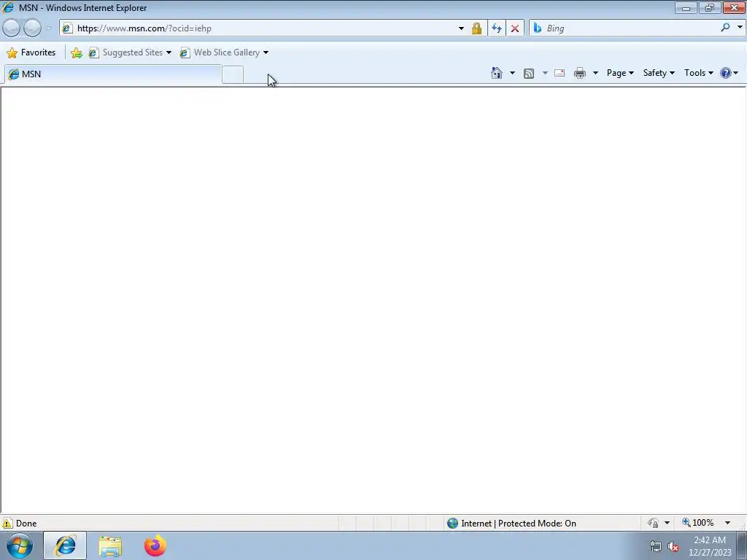Expand Web Slice Gallery dropdown arrow
747x560 pixels.
[266, 52]
